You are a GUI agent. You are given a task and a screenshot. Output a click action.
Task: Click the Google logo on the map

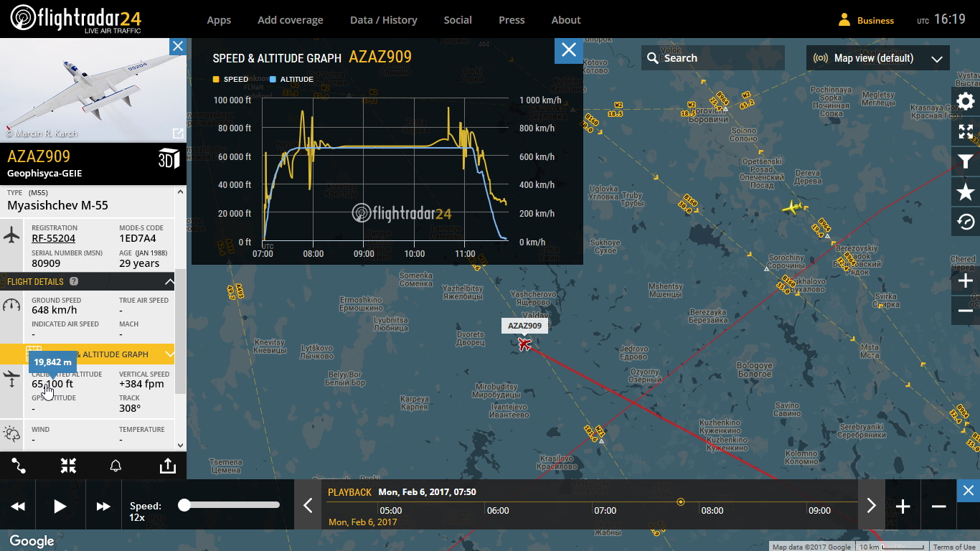[32, 541]
